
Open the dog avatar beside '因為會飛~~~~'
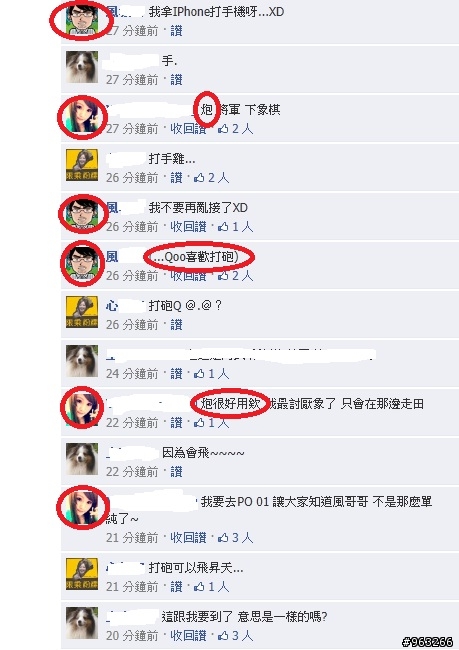[82, 459]
